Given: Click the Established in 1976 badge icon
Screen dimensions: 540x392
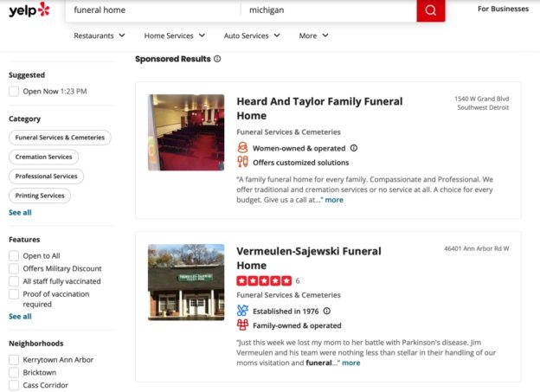Looking at the screenshot, I should coord(242,311).
